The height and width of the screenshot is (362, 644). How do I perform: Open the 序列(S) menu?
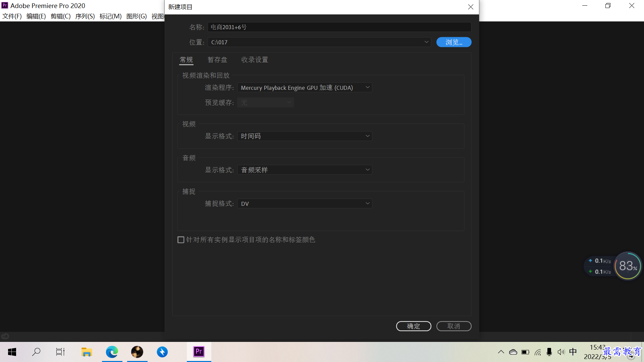tap(85, 16)
